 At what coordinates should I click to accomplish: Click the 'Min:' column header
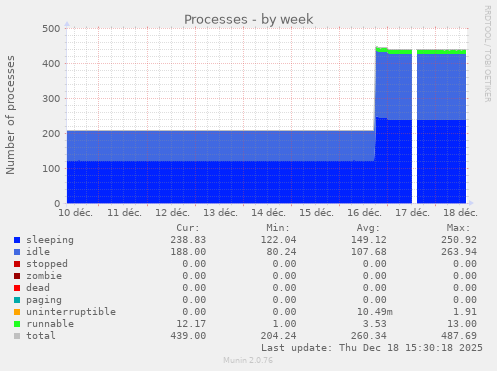pyautogui.click(x=278, y=228)
